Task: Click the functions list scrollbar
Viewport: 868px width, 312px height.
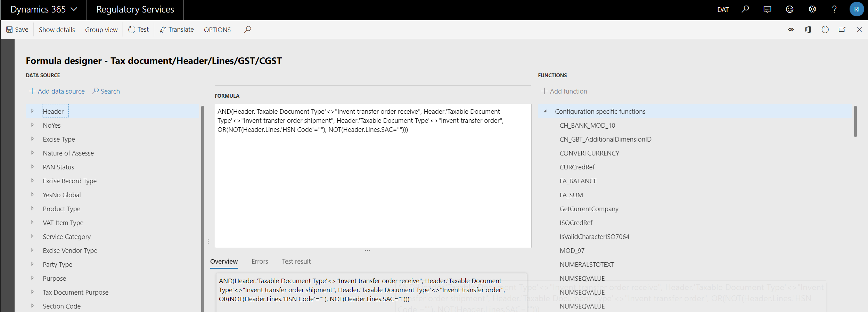Action: point(855,121)
